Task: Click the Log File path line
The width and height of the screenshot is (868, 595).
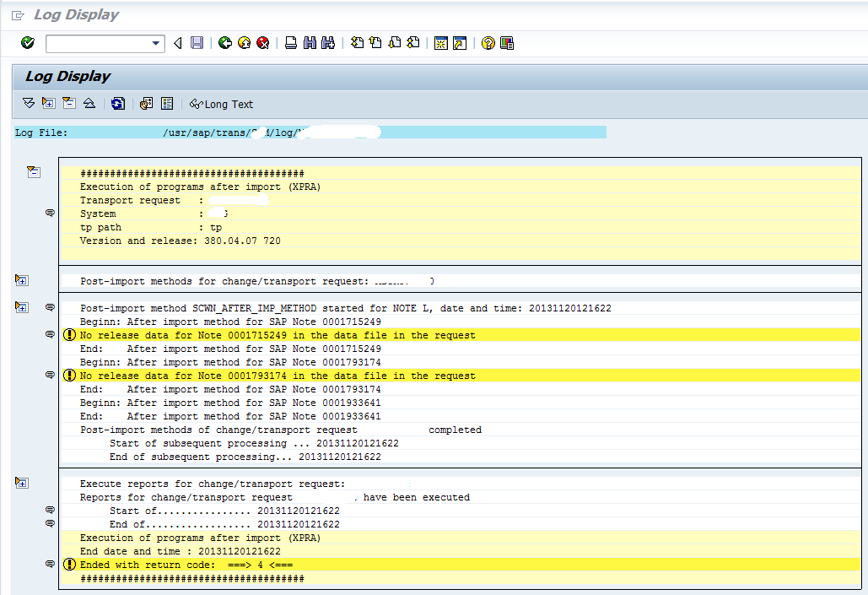Action: (x=310, y=133)
